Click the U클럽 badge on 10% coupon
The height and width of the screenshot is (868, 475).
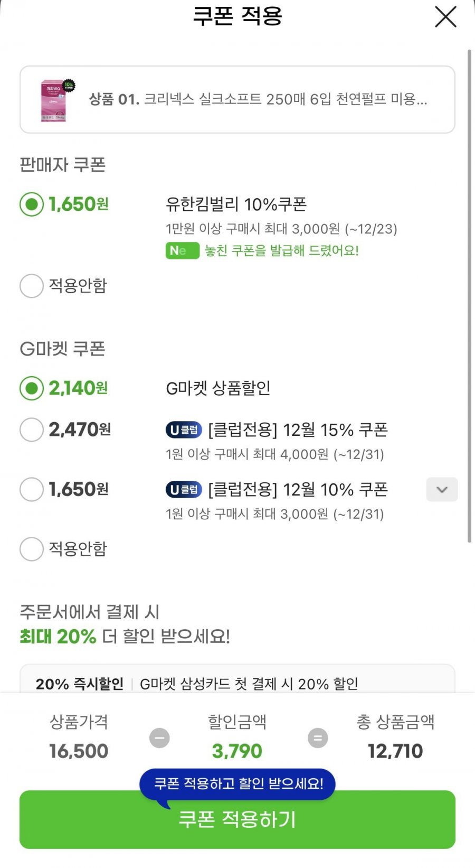pyautogui.click(x=184, y=490)
